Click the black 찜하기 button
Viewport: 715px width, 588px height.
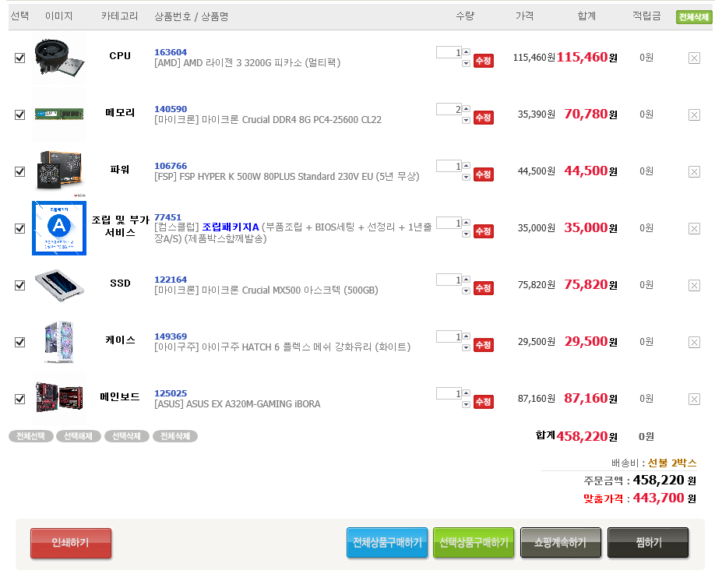pyautogui.click(x=648, y=542)
